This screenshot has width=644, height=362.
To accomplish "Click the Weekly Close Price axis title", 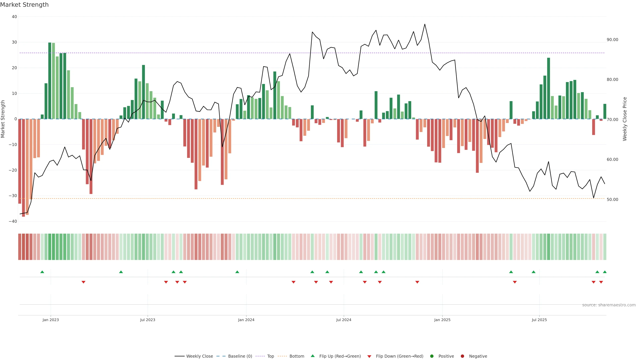I will point(625,119).
